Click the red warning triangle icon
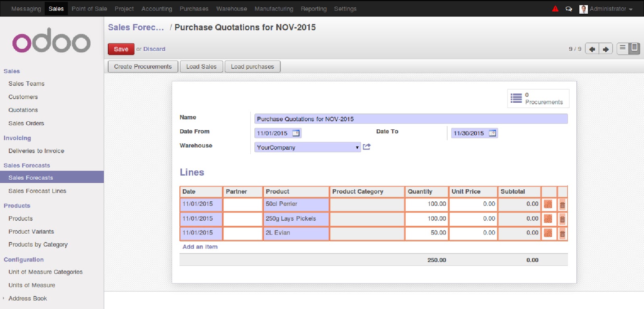Image resolution: width=644 pixels, height=309 pixels. tap(555, 8)
